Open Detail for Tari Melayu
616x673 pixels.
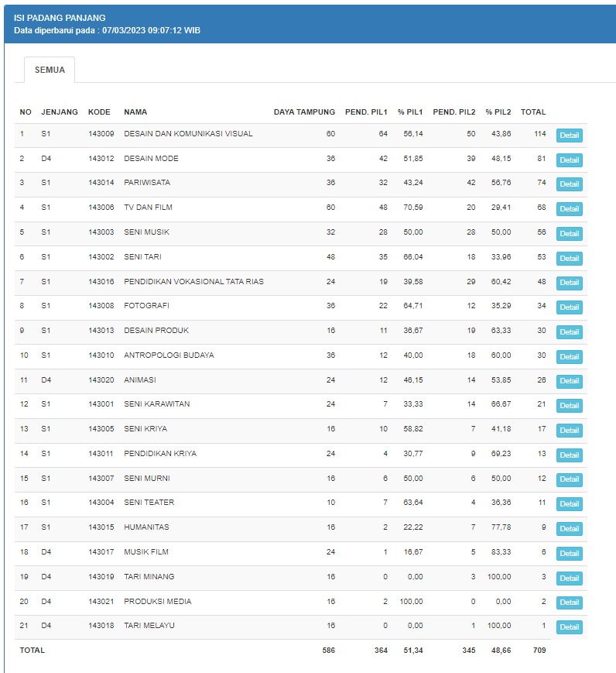570,627
